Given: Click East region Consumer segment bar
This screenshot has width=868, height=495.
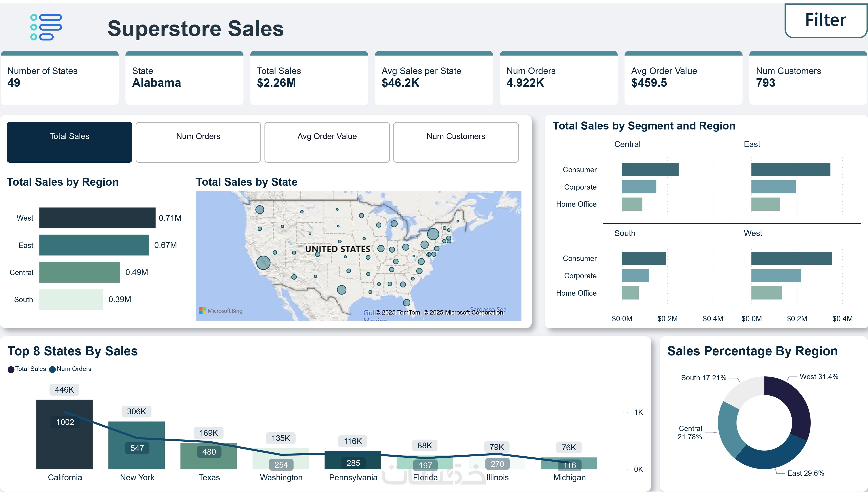Looking at the screenshot, I should coord(791,170).
